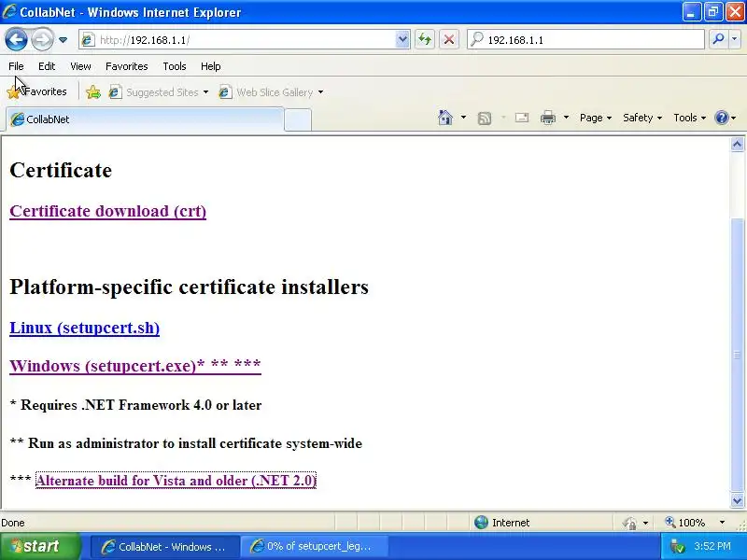The height and width of the screenshot is (560, 747).
Task: Click the scrollbar down arrow
Action: click(x=737, y=500)
